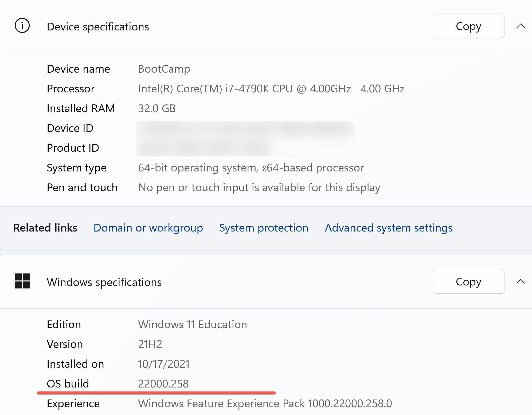
Task: Click the System type label
Action: pyautogui.click(x=77, y=168)
